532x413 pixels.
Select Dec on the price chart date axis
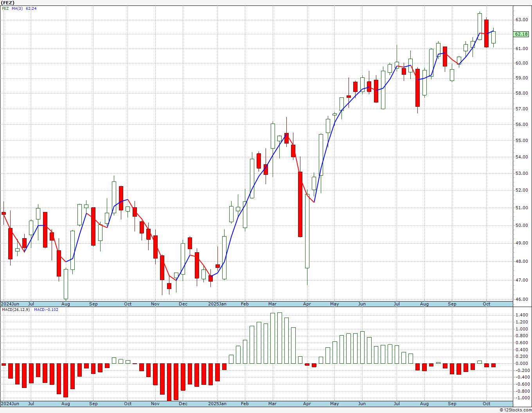click(183, 304)
